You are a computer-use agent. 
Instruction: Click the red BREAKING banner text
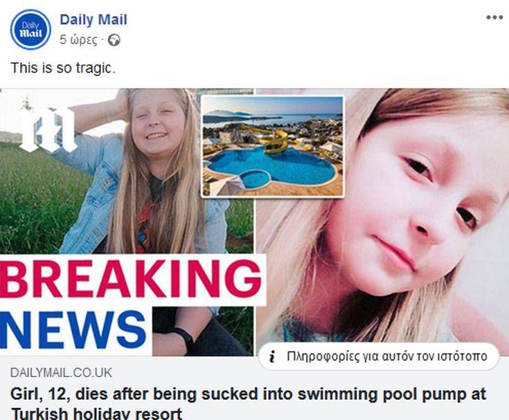131,279
